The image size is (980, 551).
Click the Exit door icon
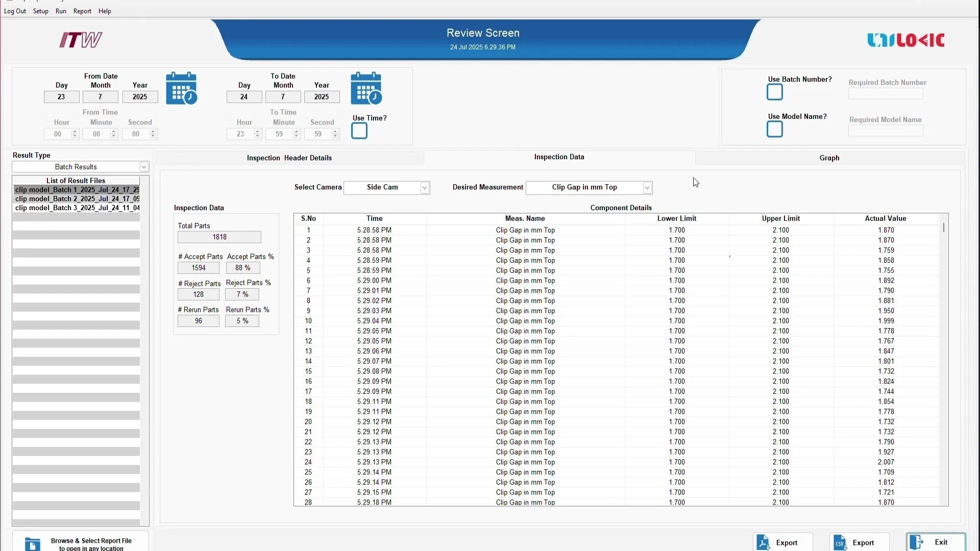(917, 542)
